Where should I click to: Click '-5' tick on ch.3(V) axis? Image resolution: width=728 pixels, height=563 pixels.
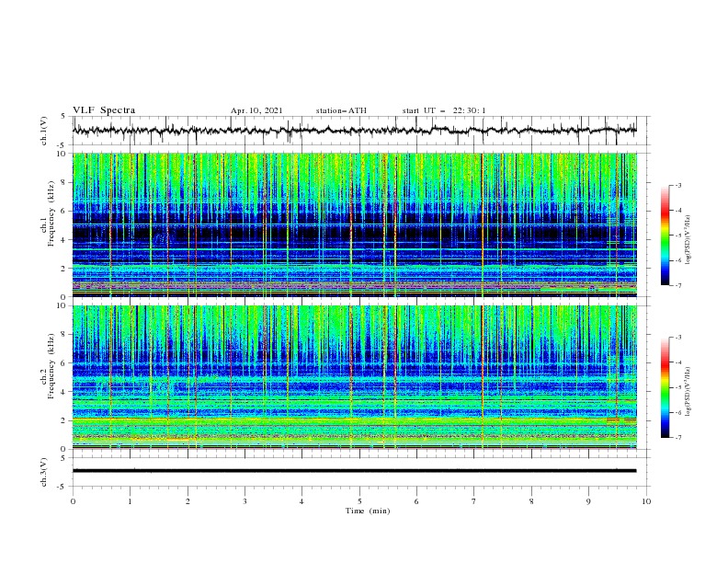63,487
